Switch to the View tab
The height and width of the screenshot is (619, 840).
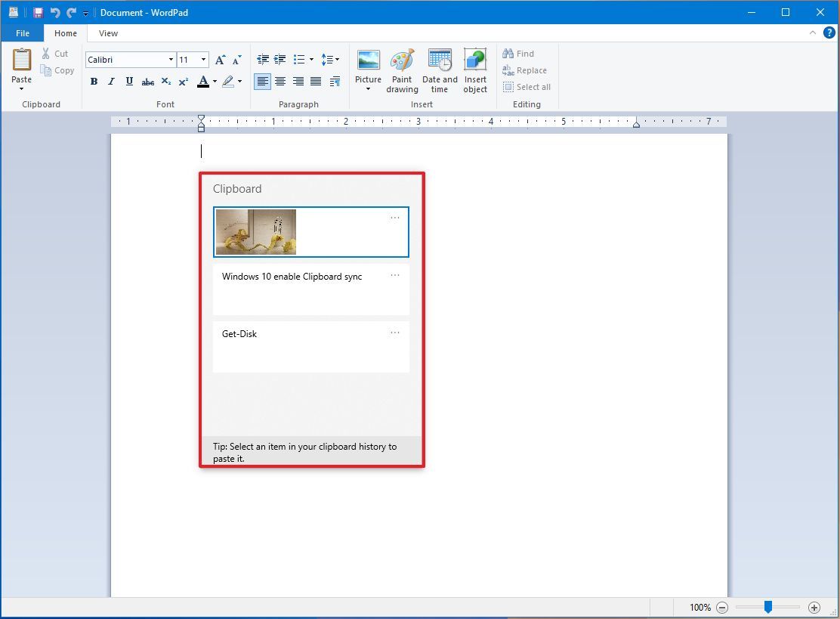108,33
